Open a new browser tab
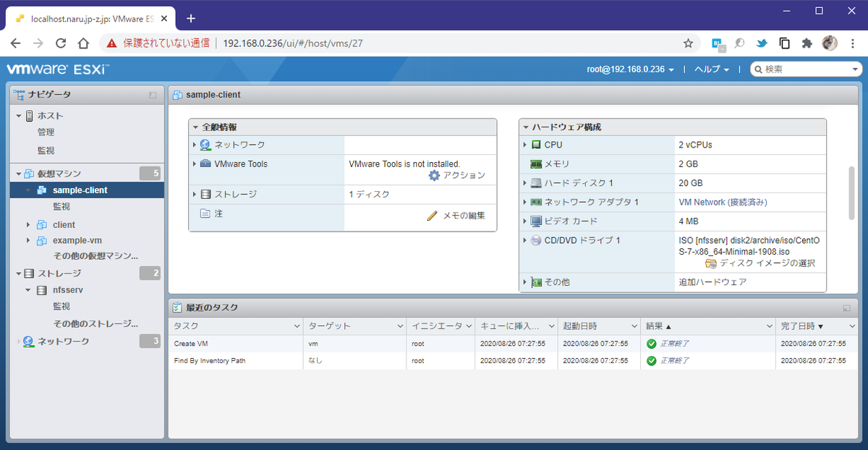868x450 pixels. 191,18
